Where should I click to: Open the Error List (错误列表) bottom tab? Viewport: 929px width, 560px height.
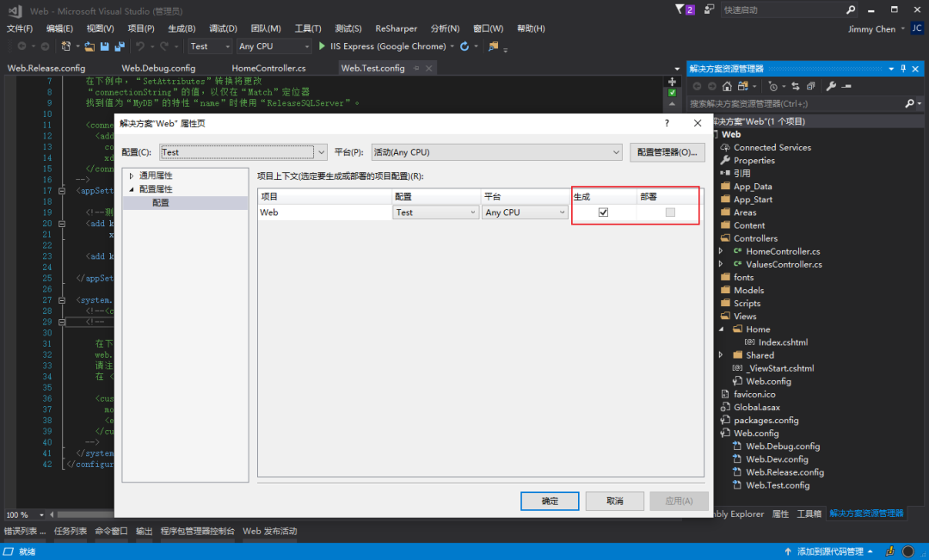point(25,531)
